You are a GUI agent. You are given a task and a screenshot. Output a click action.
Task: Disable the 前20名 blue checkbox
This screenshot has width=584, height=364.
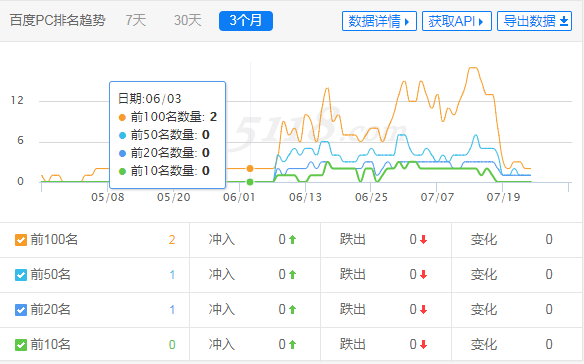[21, 310]
